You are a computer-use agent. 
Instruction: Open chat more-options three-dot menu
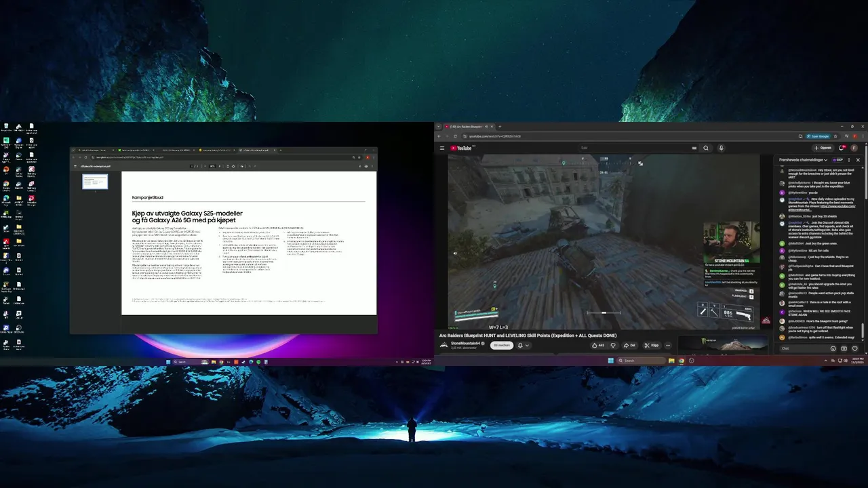(x=849, y=160)
